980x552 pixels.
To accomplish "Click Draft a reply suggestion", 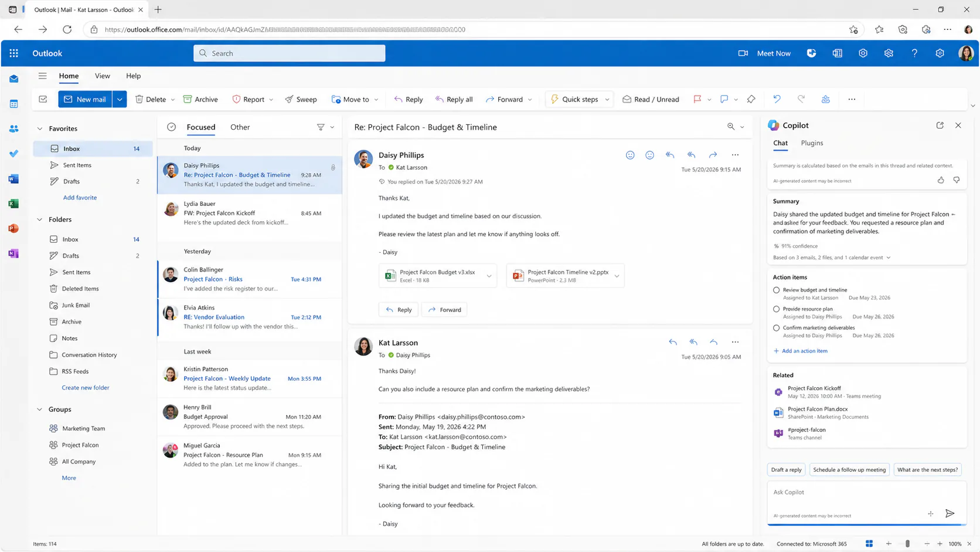I will click(x=786, y=469).
